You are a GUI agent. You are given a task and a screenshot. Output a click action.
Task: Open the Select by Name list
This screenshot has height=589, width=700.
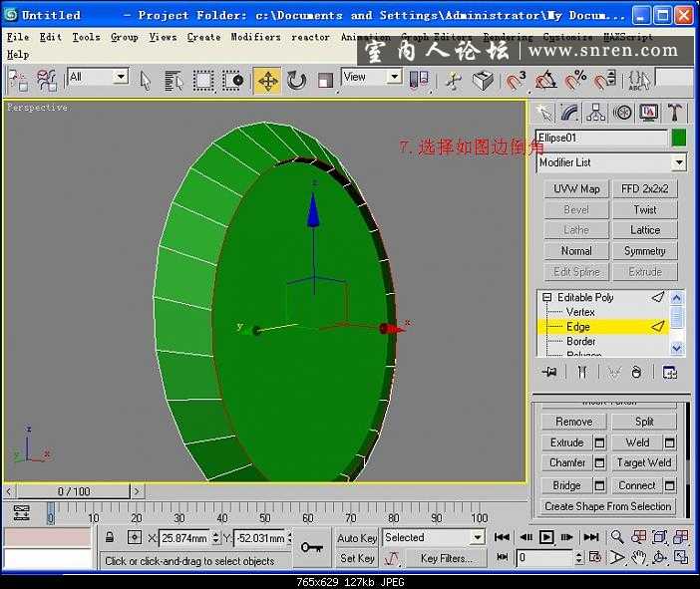point(175,81)
